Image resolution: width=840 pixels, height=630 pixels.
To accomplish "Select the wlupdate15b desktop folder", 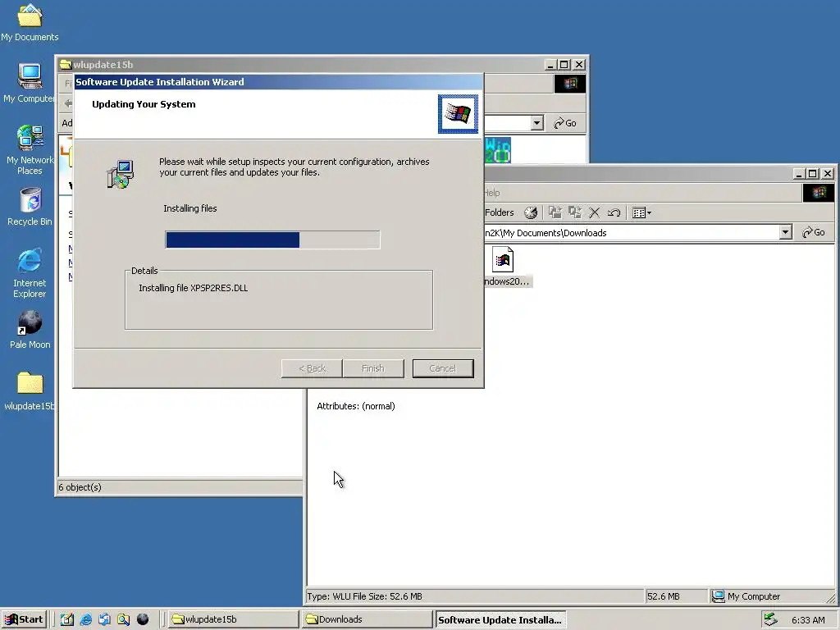I will [30, 391].
